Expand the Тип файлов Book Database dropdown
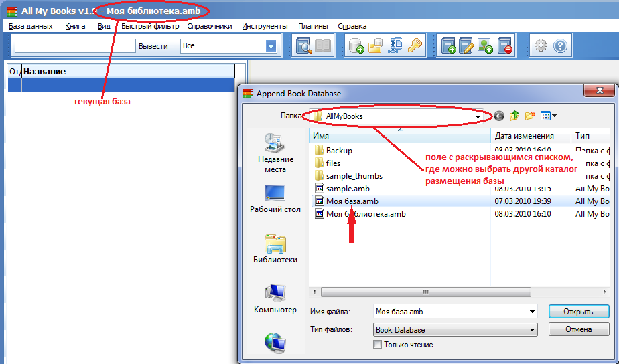619x364 pixels. coord(532,330)
